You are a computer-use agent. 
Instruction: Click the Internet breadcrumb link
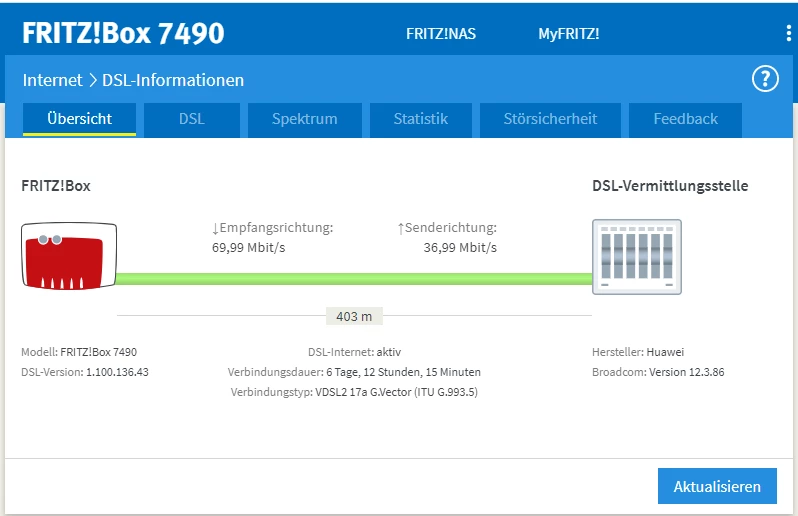(x=52, y=80)
